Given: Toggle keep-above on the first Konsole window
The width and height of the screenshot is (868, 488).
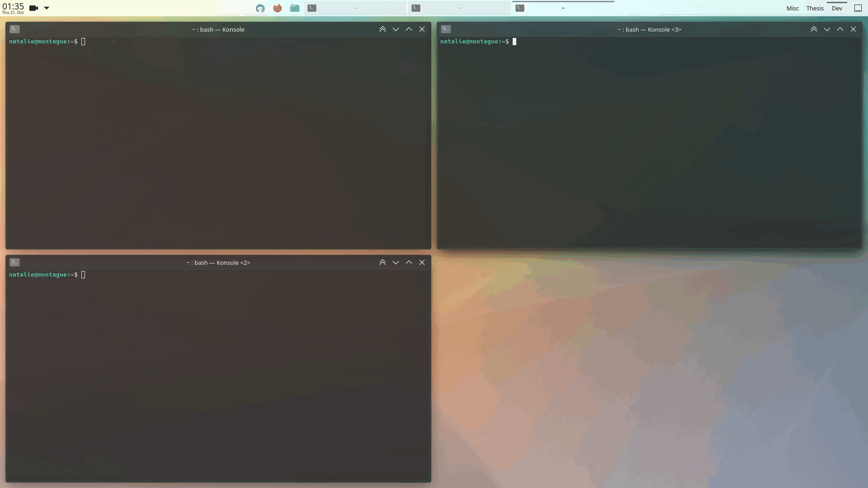Looking at the screenshot, I should tap(382, 29).
